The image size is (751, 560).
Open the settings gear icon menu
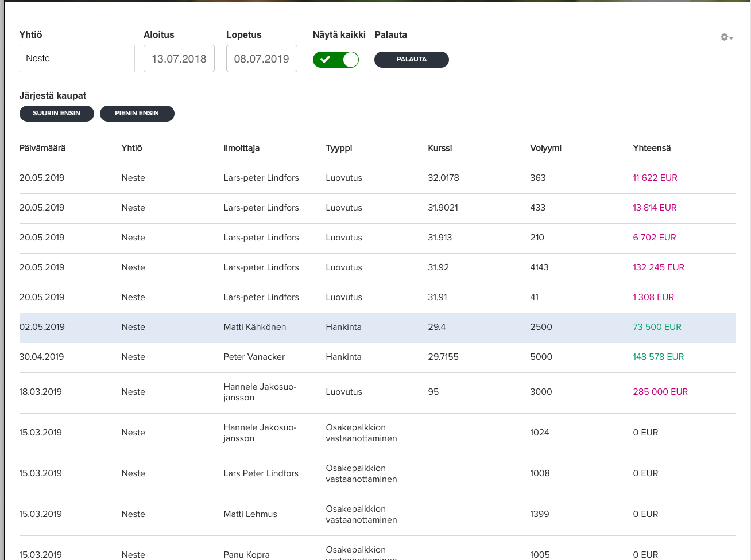pyautogui.click(x=726, y=37)
